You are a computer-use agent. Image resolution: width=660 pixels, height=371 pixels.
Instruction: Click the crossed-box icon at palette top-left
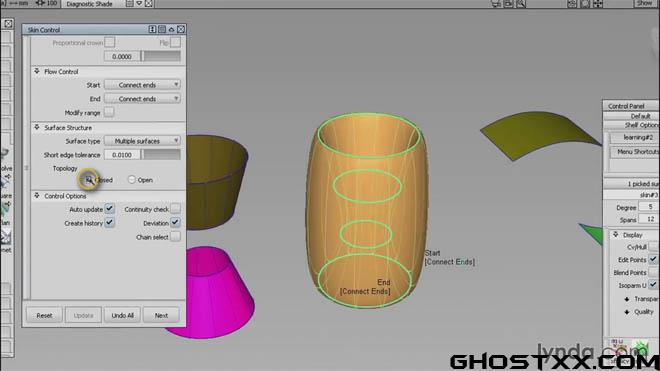pos(8,24)
